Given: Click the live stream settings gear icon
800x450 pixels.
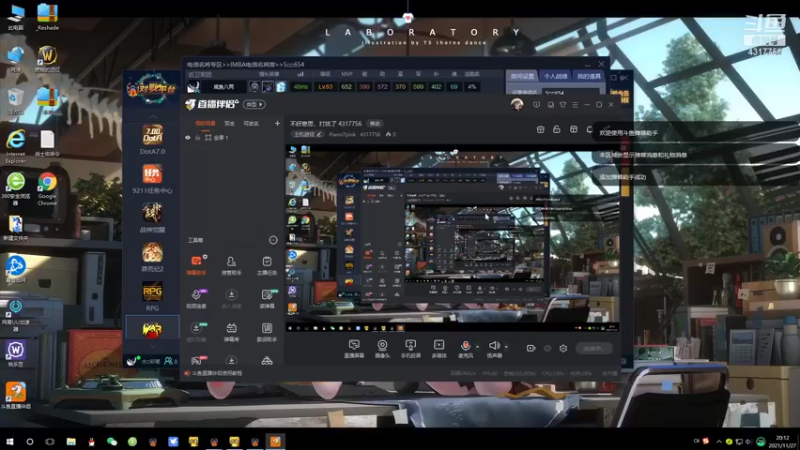Looking at the screenshot, I should click(563, 348).
